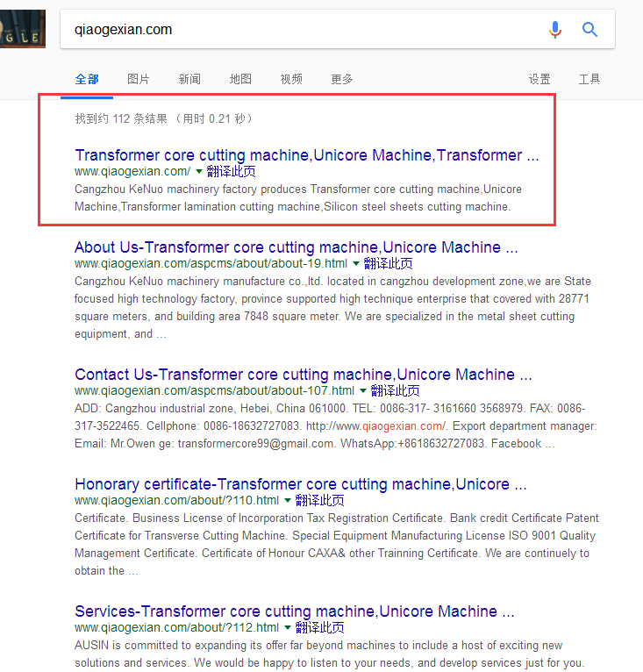Open the 工具 search tools
The width and height of the screenshot is (643, 672).
coord(589,79)
